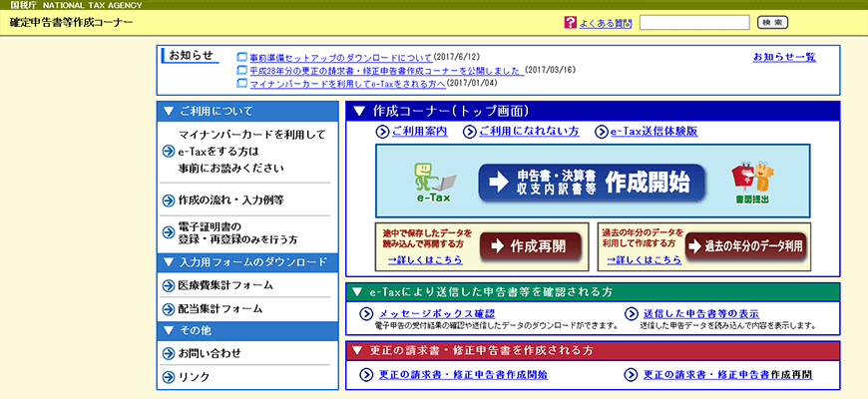Click arrow icon beside 送信した申告書等の表示
Viewport: 868px width, 399px height.
click(x=632, y=314)
